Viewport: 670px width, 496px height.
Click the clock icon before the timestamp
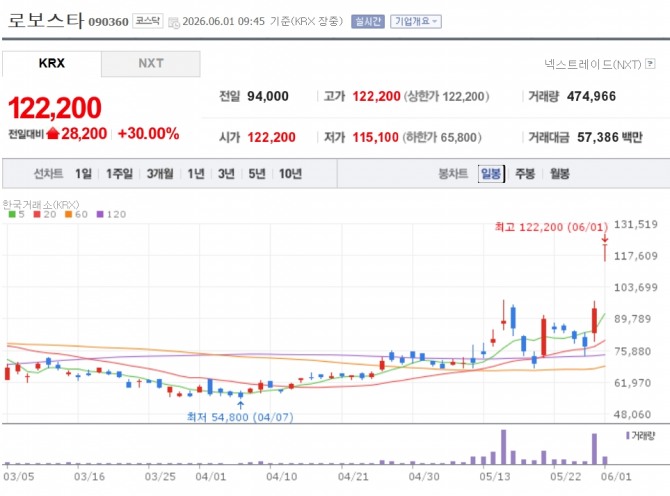pyautogui.click(x=174, y=23)
